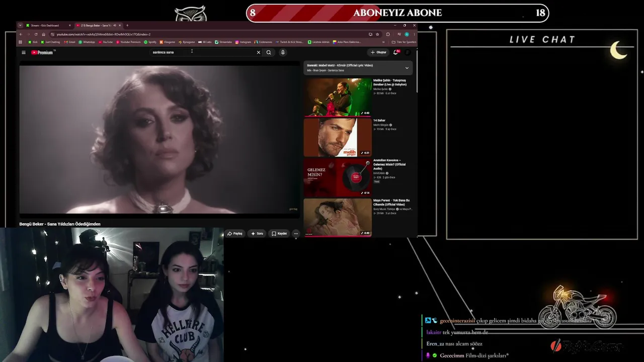Open the Spotify bookmark
The width and height of the screenshot is (644, 362).
(x=150, y=42)
